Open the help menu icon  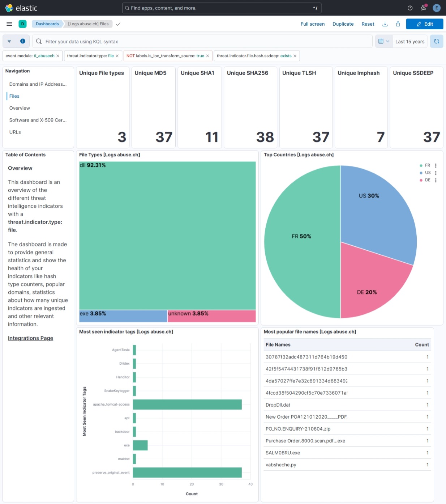coord(409,8)
